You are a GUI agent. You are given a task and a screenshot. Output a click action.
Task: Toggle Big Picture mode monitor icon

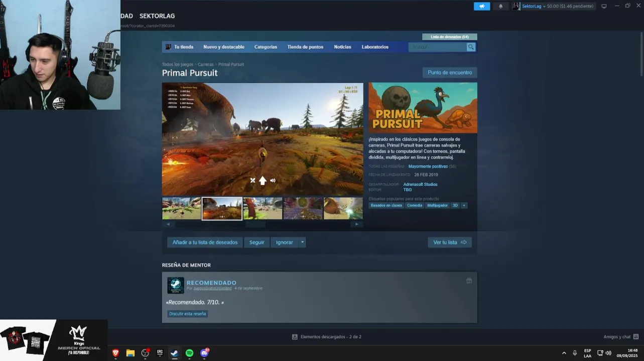[604, 6]
